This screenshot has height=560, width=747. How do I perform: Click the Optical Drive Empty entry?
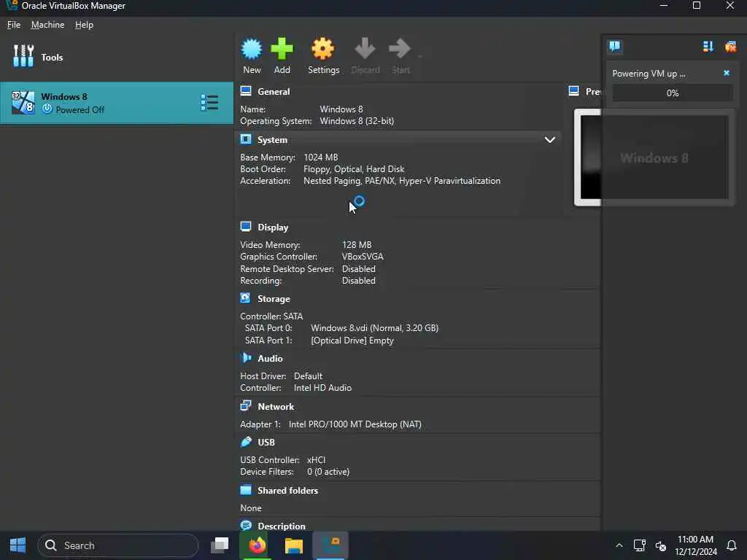(x=352, y=341)
